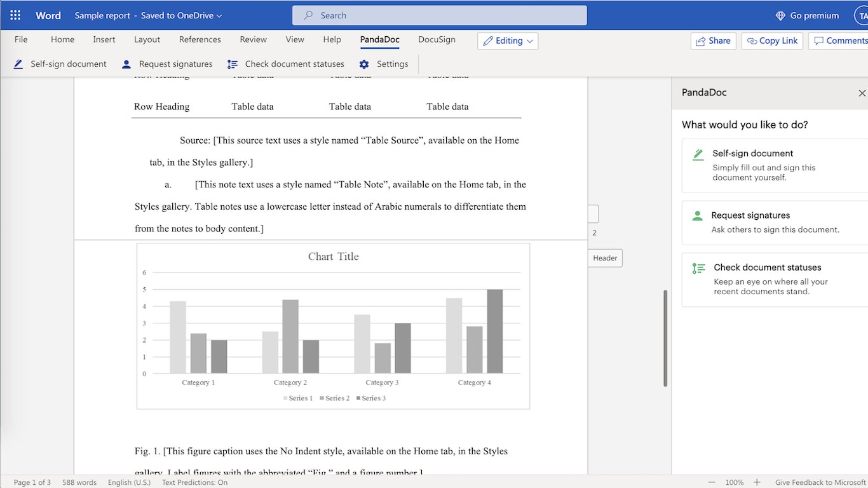Open the File menu

click(21, 39)
